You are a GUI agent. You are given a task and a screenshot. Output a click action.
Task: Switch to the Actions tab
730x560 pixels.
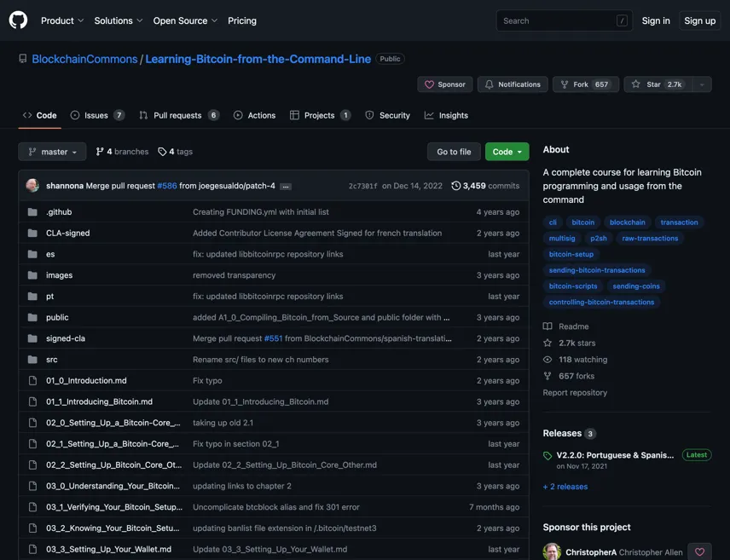254,115
